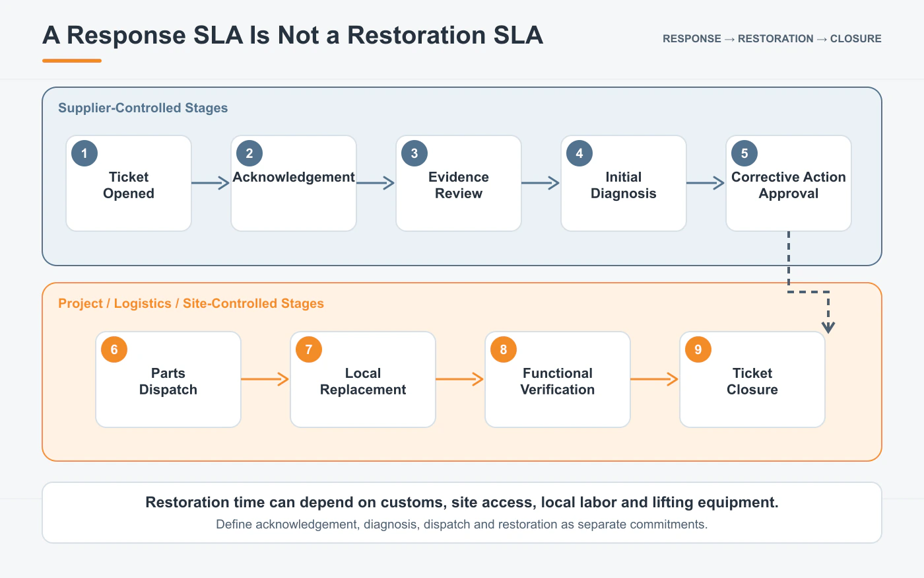Viewport: 924px width, 578px height.
Task: Select the Parts Dispatch stage card
Action: point(168,380)
